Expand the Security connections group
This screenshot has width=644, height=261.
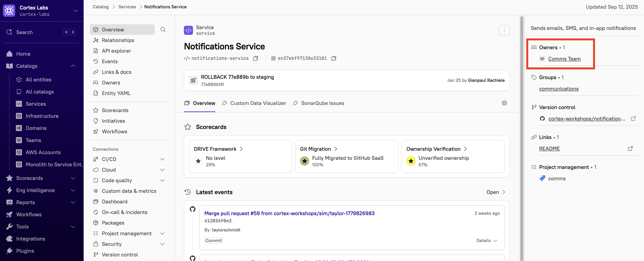click(x=162, y=244)
